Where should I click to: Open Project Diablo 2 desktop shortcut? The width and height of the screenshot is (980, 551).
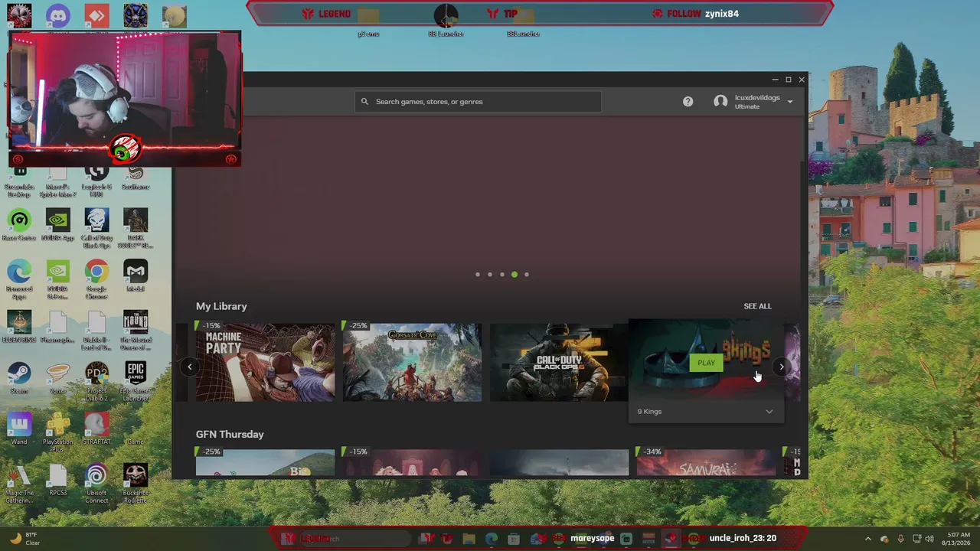pos(96,381)
